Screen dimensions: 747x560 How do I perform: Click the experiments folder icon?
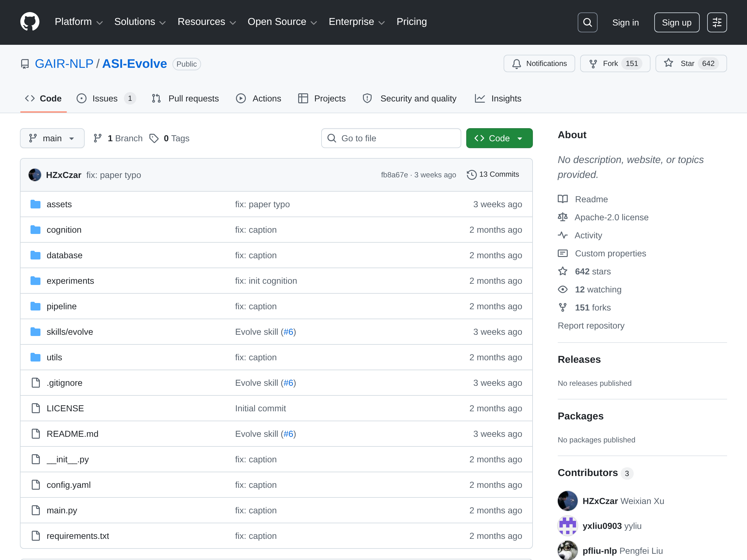pyautogui.click(x=35, y=281)
